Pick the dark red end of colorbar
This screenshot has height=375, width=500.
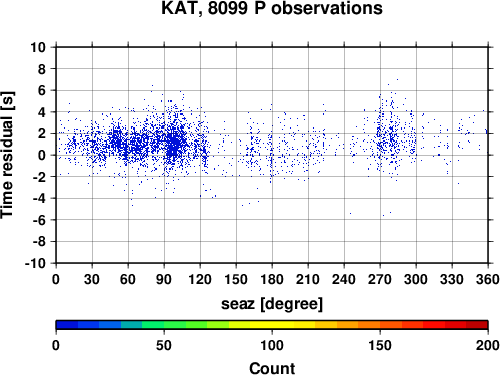point(477,325)
